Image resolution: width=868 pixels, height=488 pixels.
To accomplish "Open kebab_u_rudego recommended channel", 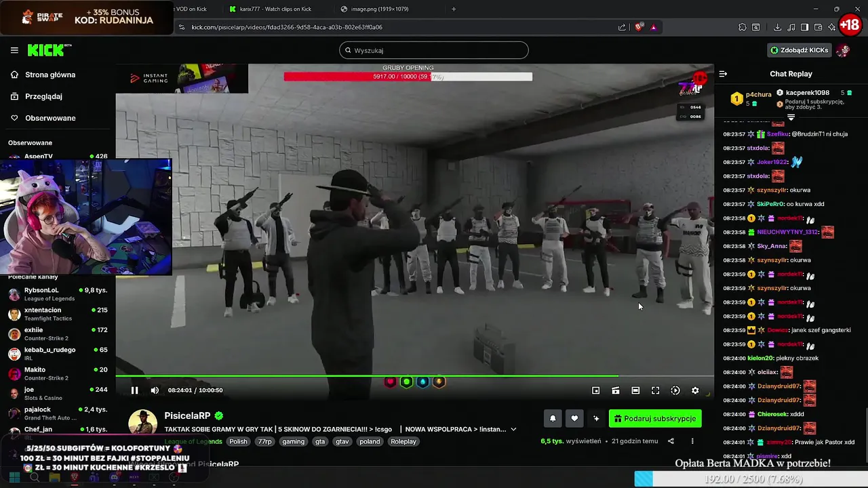I will pyautogui.click(x=58, y=354).
